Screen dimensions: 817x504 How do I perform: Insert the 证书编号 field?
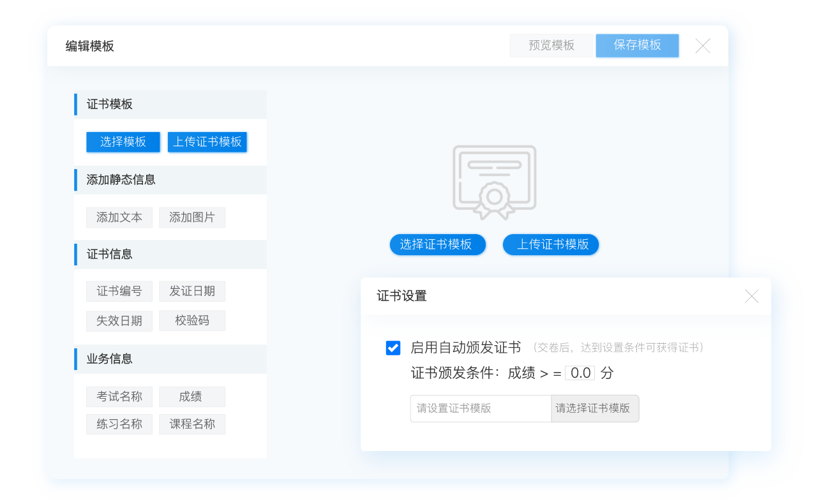119,292
